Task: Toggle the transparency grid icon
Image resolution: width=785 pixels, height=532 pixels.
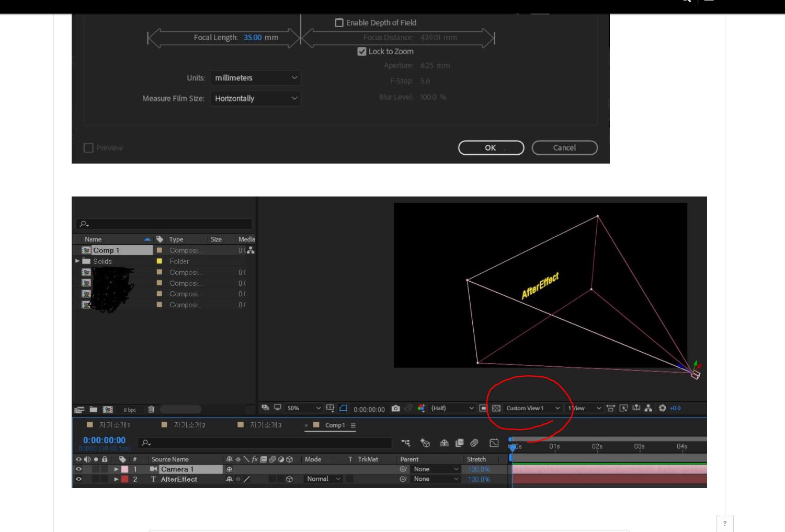Action: click(x=496, y=408)
